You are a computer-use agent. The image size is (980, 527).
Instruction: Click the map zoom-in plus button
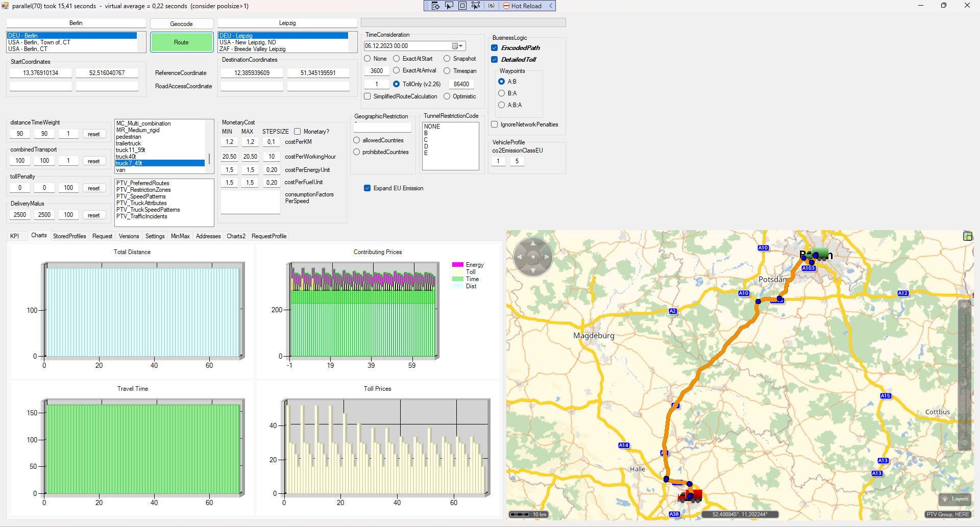tap(964, 306)
